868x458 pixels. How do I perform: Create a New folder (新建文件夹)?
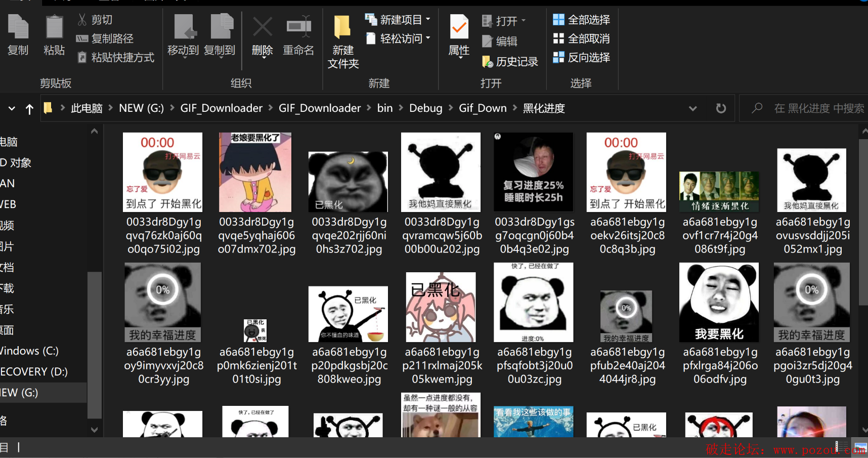pos(343,41)
